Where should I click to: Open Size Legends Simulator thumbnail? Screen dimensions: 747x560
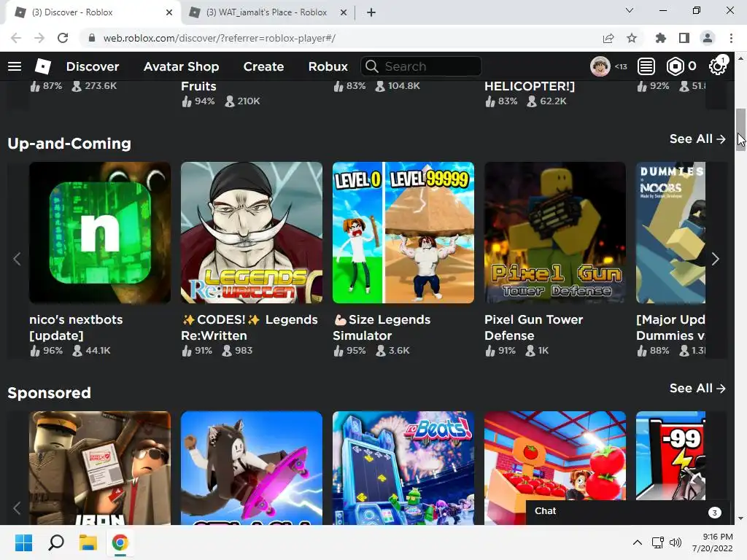click(x=403, y=233)
